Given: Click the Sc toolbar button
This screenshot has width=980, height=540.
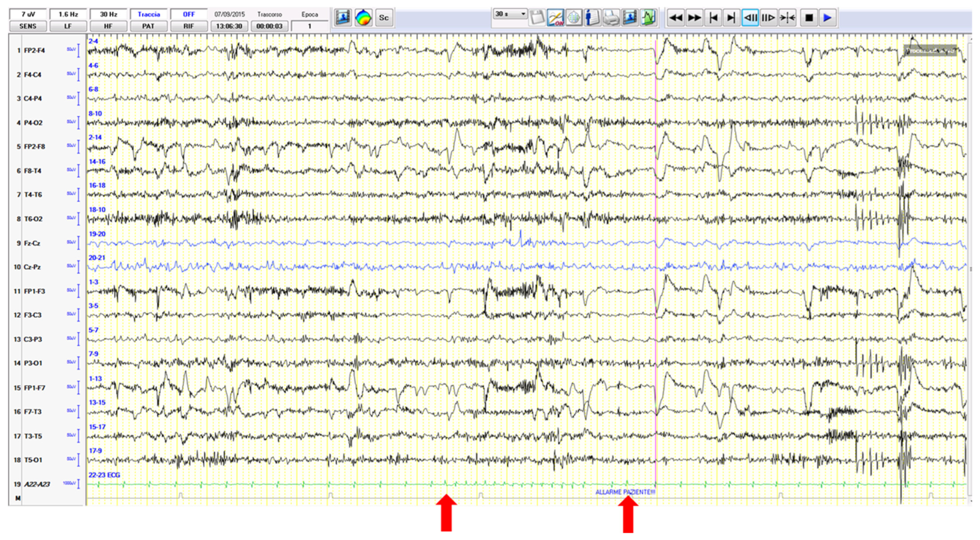Looking at the screenshot, I should tap(384, 18).
